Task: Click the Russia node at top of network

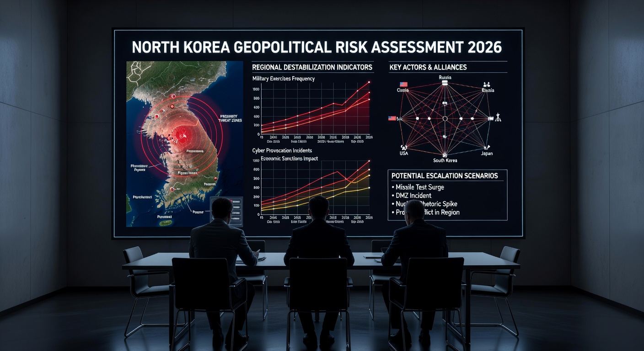Action: [x=445, y=82]
